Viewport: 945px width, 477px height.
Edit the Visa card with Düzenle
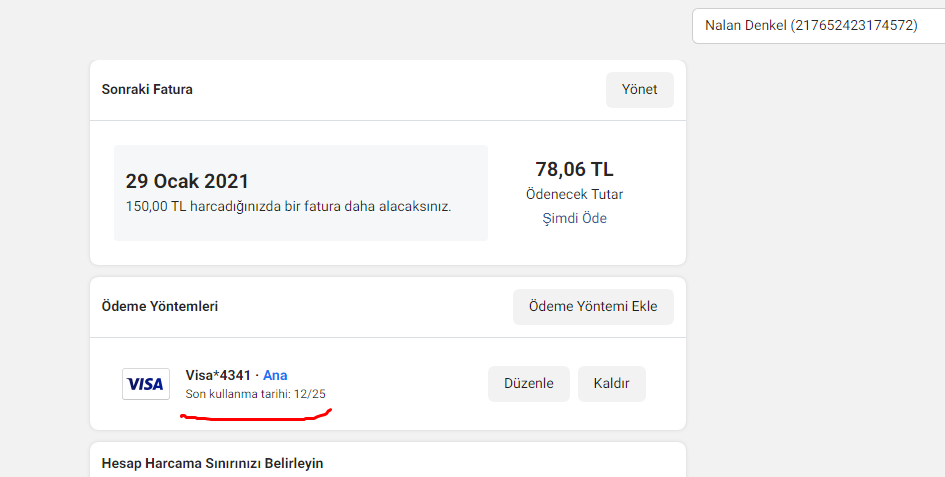pos(529,384)
